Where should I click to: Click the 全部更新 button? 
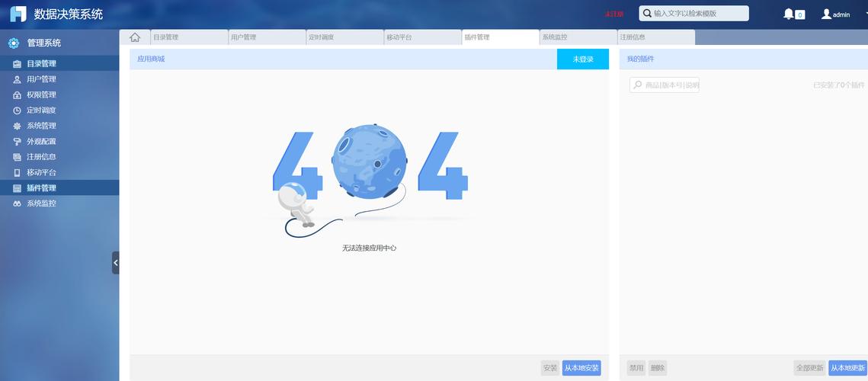coord(809,368)
